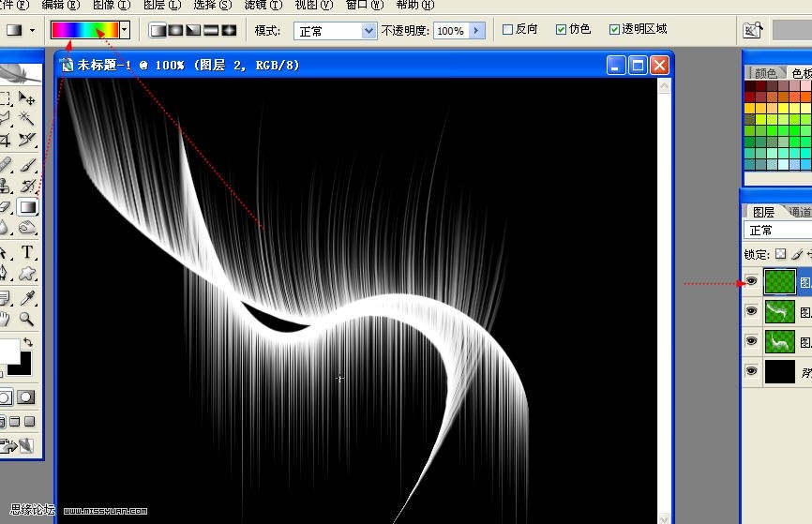Toggle visibility of black background layer
The image size is (812, 524).
pos(751,370)
